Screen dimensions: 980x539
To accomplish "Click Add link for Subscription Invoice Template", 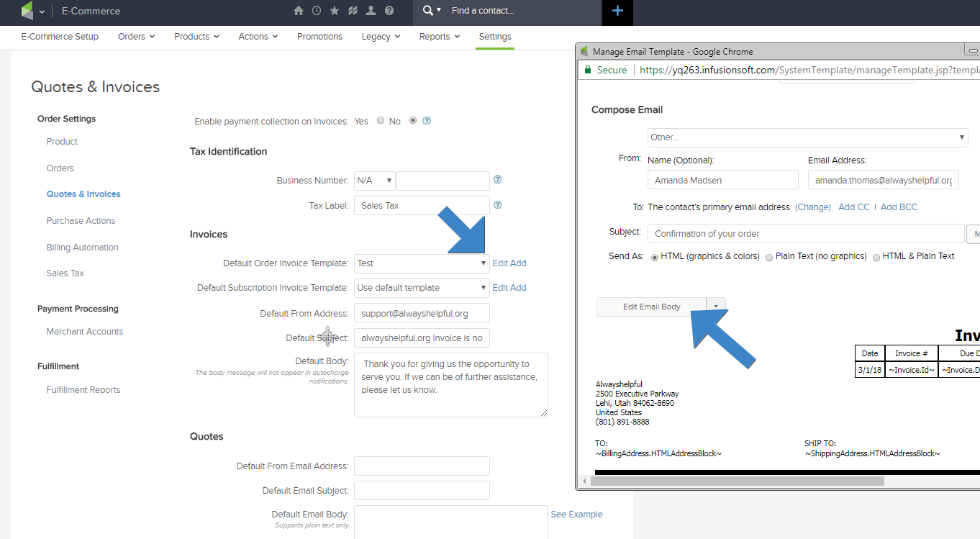I will coord(519,288).
